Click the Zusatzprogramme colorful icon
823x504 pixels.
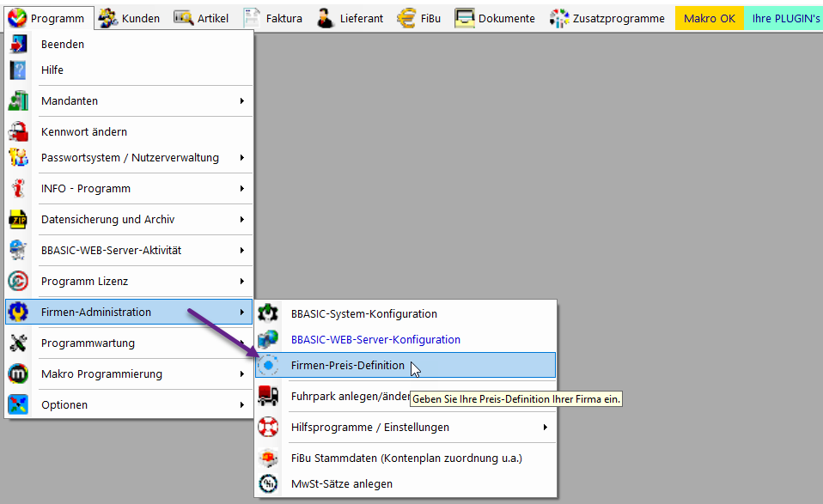click(x=559, y=18)
